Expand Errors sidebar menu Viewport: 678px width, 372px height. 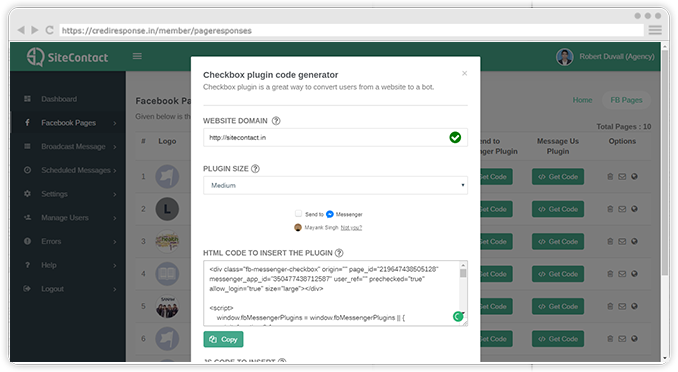[x=115, y=242]
